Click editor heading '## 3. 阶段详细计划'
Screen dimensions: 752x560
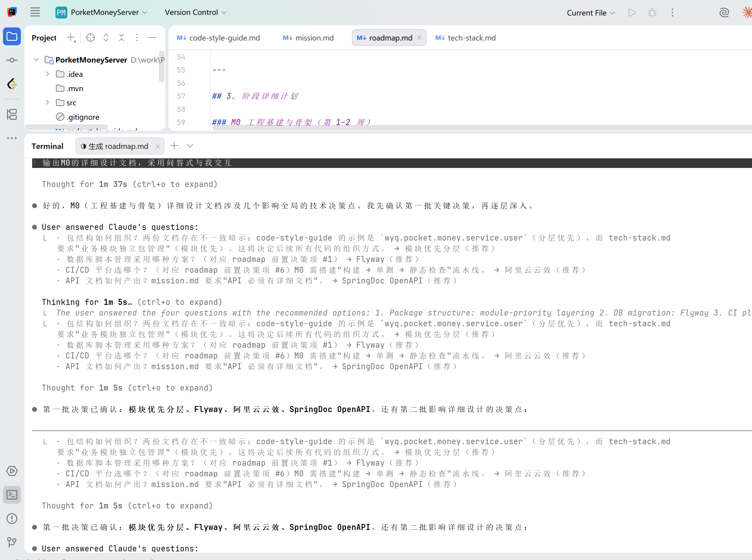tap(255, 96)
